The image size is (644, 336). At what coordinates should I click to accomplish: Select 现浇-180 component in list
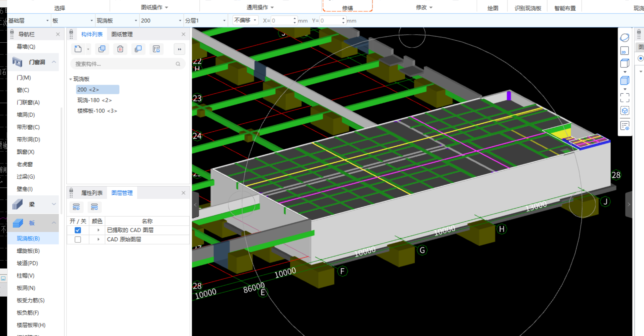pyautogui.click(x=94, y=100)
